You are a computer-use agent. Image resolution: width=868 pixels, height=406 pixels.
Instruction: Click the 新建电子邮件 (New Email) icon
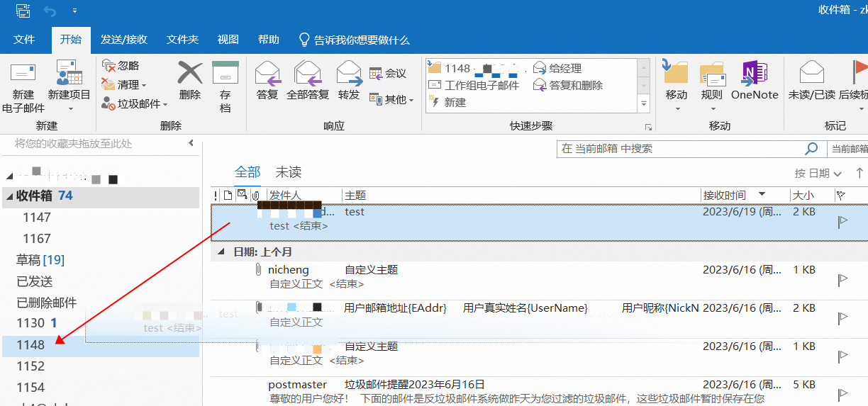pyautogui.click(x=23, y=73)
